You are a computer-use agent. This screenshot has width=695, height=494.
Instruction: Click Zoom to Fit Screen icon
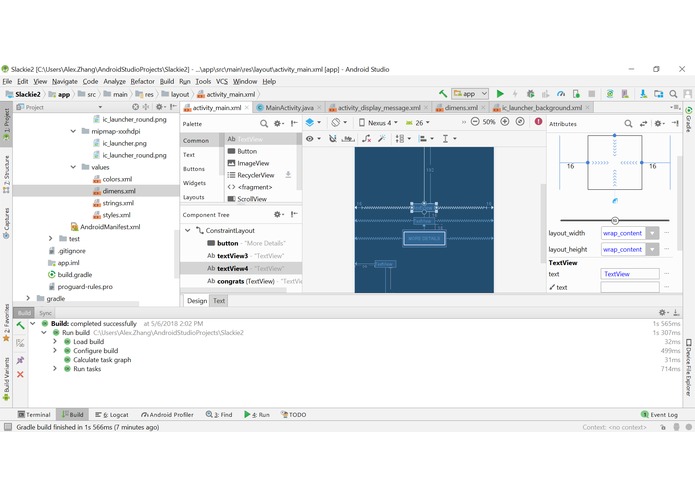[x=520, y=121]
